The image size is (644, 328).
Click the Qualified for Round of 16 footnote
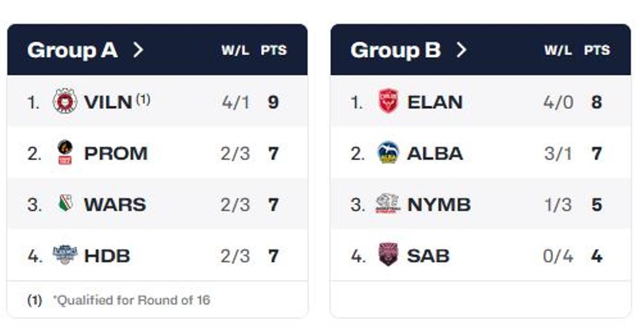pos(131,300)
